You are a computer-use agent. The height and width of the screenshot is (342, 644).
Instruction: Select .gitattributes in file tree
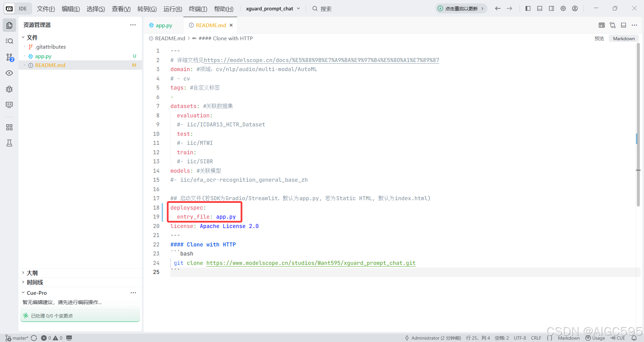click(x=80, y=47)
